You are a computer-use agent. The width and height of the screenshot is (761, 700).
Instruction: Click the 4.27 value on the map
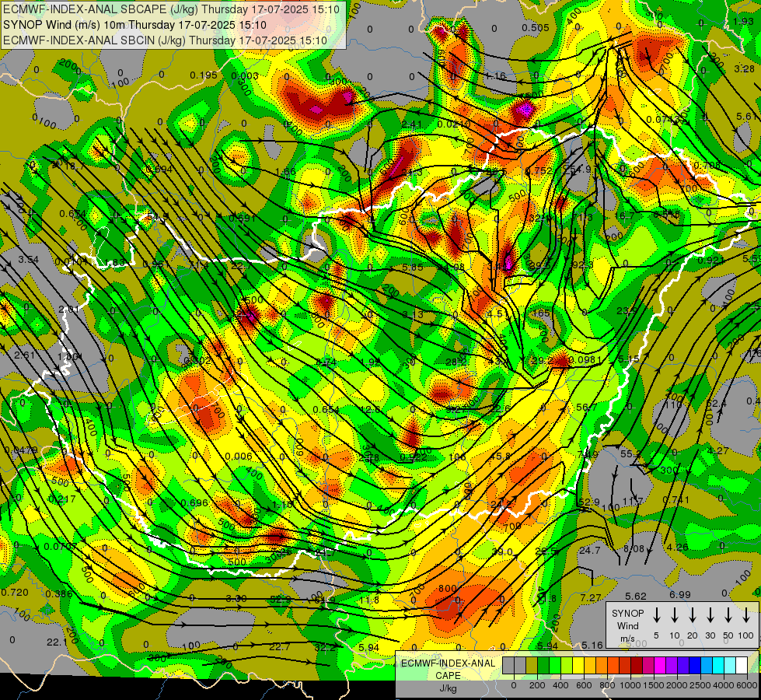point(717,451)
